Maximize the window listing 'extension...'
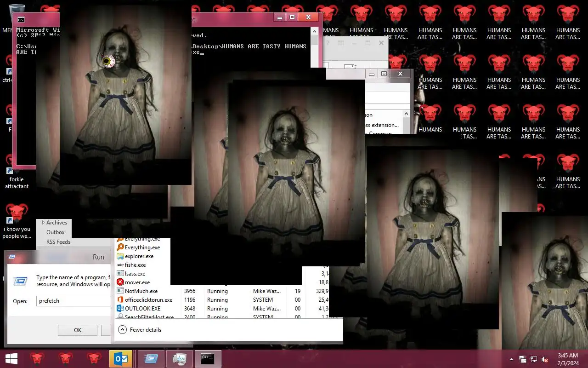 (x=384, y=74)
